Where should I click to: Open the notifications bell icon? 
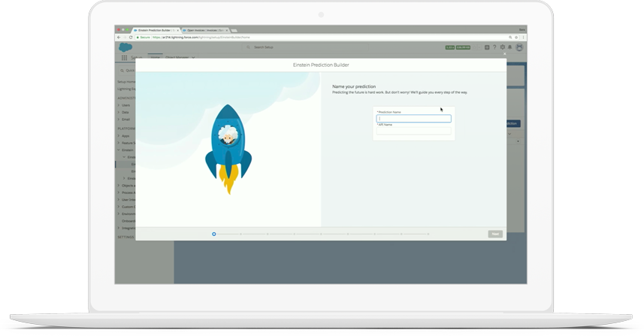tap(509, 47)
